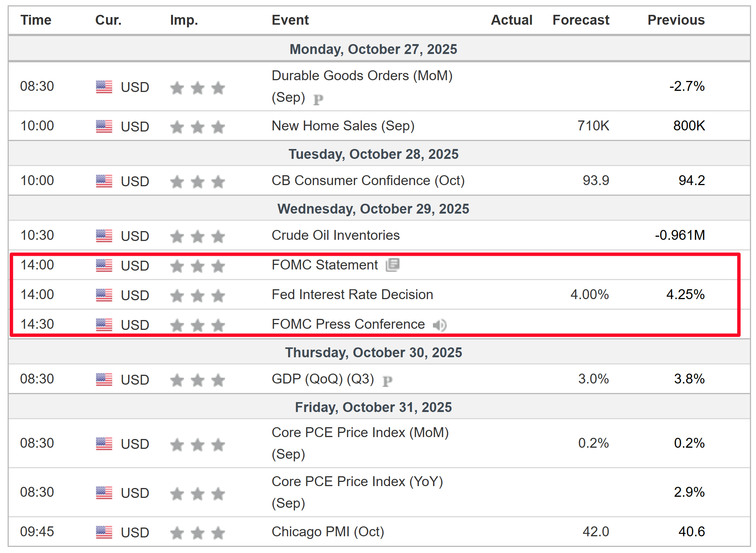Viewport: 756px width, 553px height.
Task: Open the CB Consumer Confidence (Oct) event
Action: (368, 181)
